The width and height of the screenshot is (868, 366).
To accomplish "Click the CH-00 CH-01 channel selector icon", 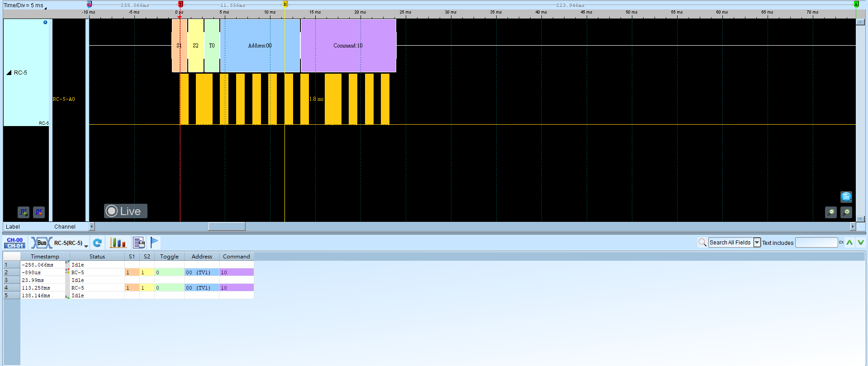I will [15, 243].
